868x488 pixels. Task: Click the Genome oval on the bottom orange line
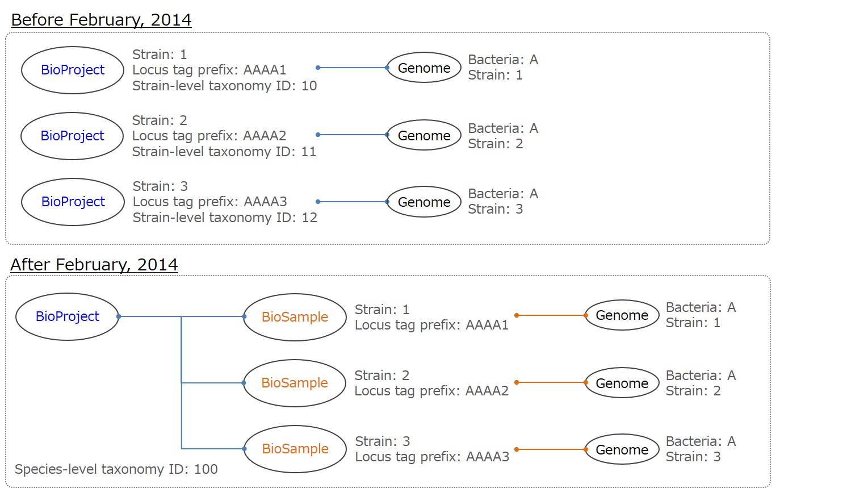click(x=622, y=449)
